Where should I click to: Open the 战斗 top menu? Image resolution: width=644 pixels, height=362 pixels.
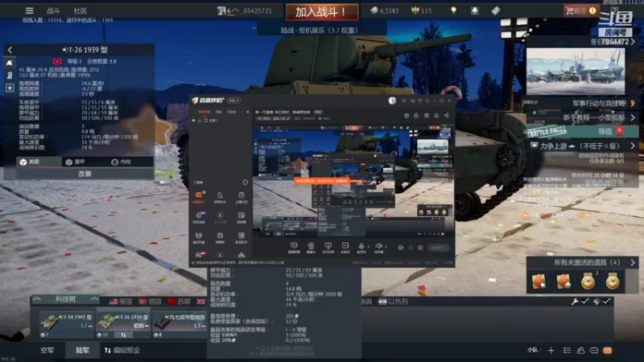(53, 10)
